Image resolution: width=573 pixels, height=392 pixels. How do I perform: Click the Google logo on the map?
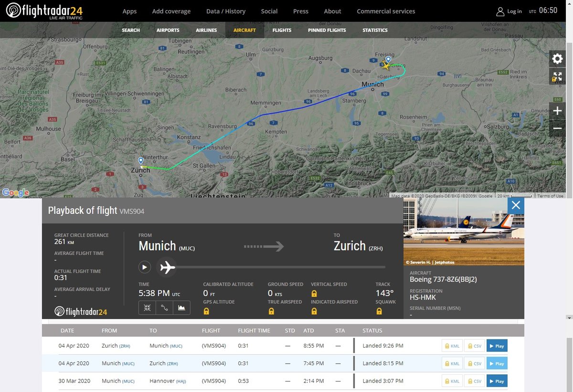pos(15,193)
